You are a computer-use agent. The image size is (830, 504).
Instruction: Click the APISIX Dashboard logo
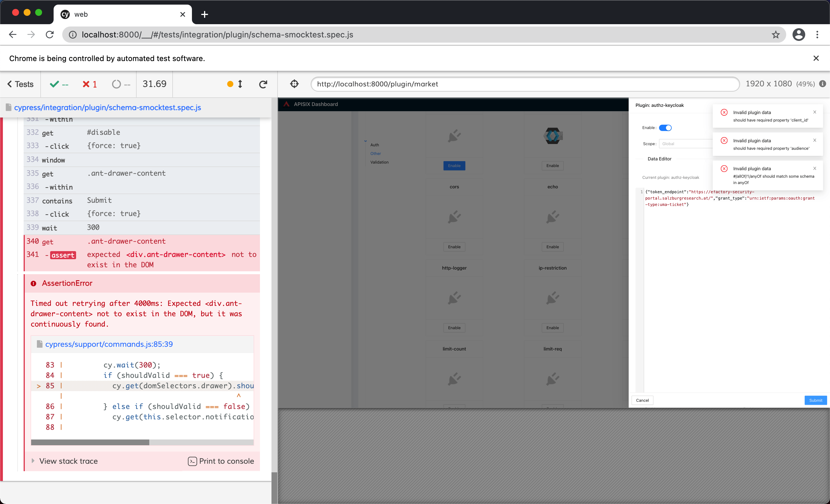[x=286, y=104]
